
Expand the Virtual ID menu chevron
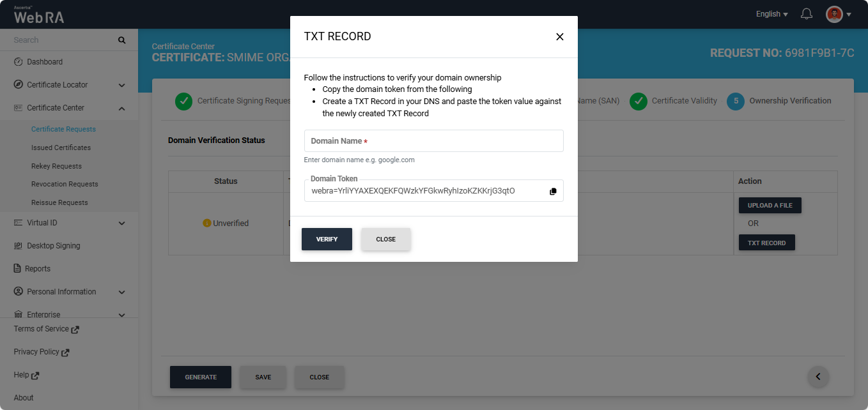pyautogui.click(x=121, y=224)
